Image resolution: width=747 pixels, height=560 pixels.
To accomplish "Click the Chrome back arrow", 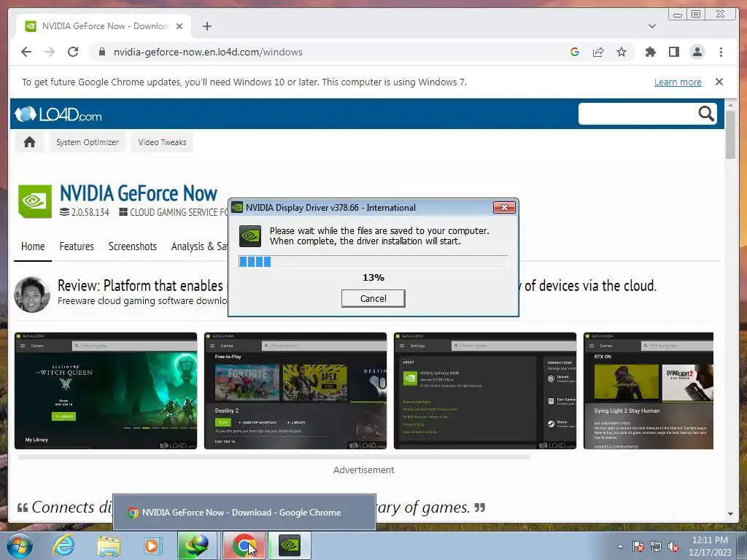I will (26, 52).
